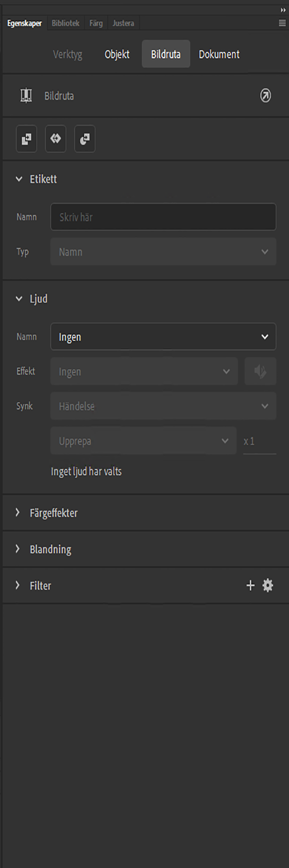Switch to the Objekt view
The height and width of the screenshot is (868, 289).
point(117,54)
